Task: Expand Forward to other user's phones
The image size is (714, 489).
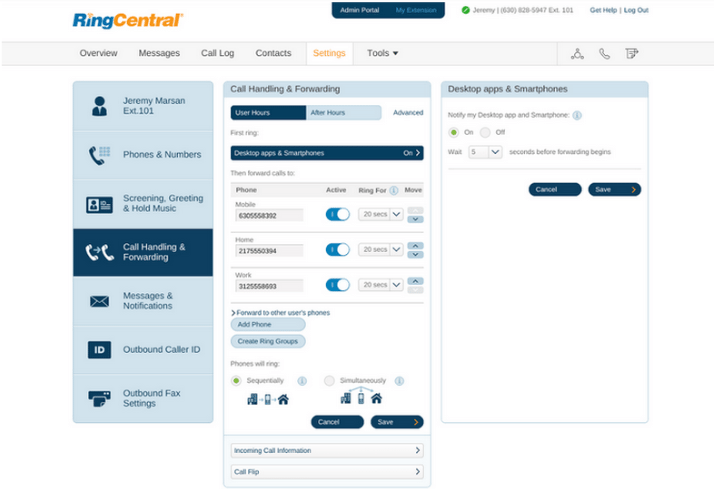Action: (280, 313)
